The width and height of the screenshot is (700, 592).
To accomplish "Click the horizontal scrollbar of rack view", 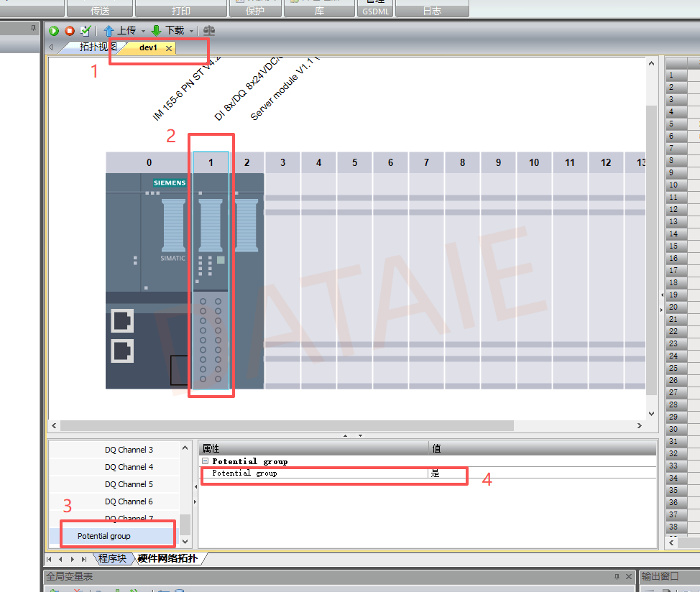I will [x=287, y=425].
